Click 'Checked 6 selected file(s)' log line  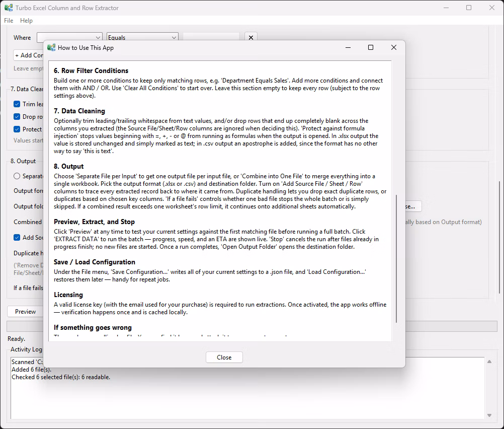61,377
